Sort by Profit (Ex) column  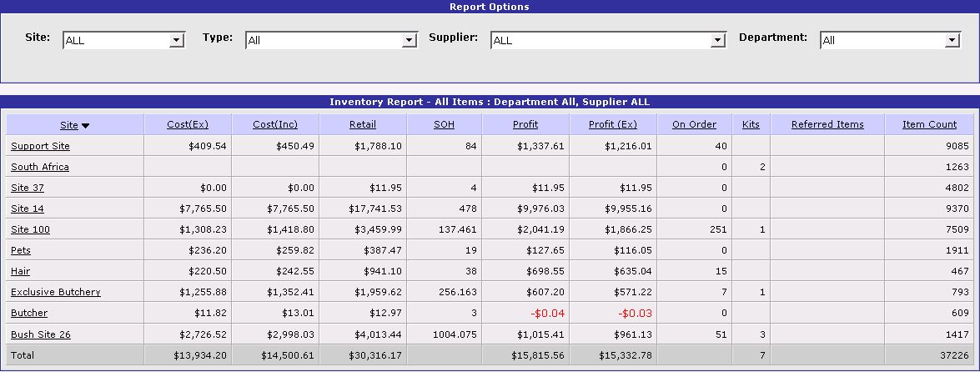(613, 125)
